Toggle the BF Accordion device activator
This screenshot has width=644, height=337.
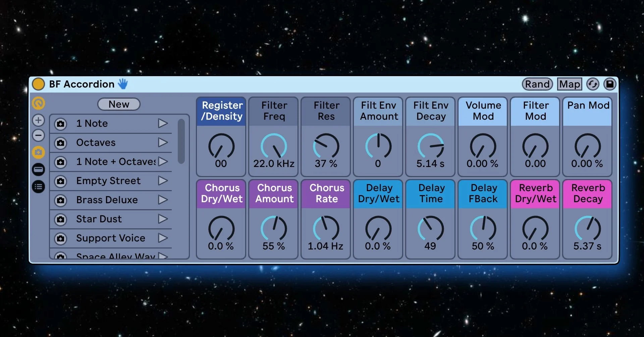(x=38, y=84)
